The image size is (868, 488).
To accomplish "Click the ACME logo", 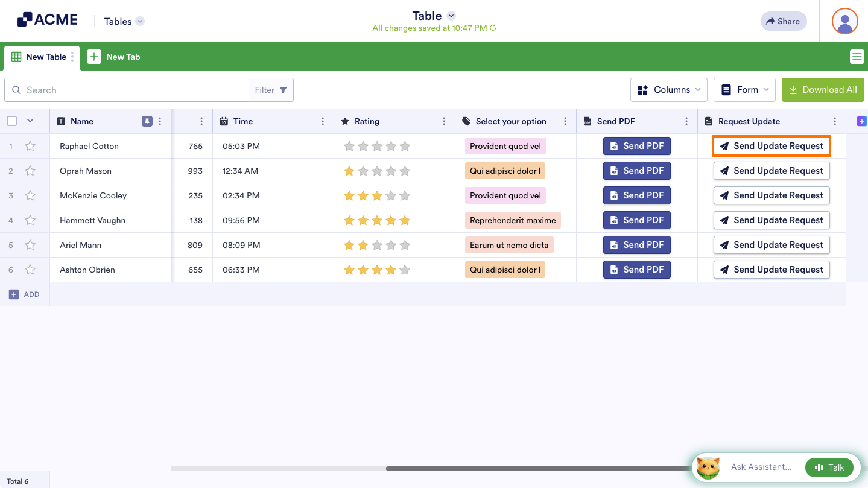I will (47, 20).
